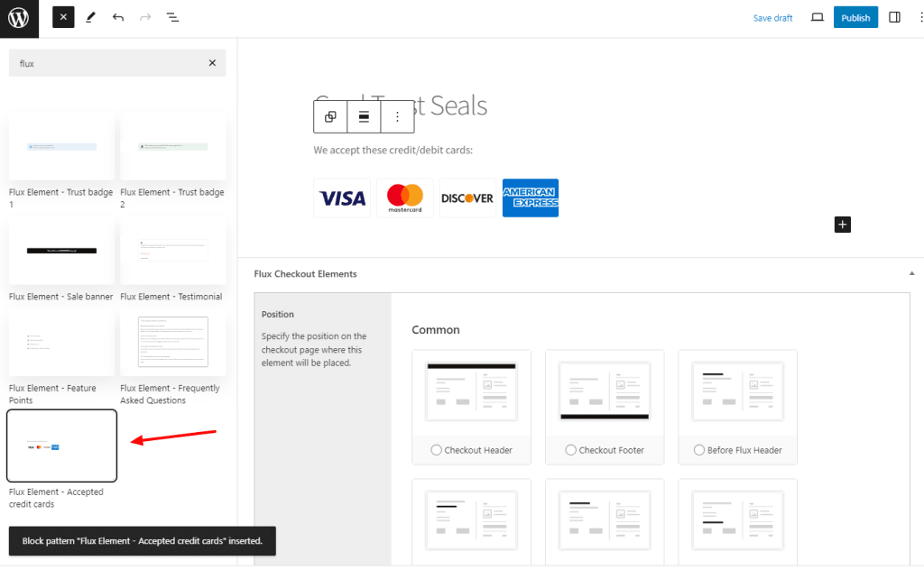Image resolution: width=924 pixels, height=570 pixels.
Task: Click the Before Flux Header layout thumbnail
Action: tap(738, 391)
